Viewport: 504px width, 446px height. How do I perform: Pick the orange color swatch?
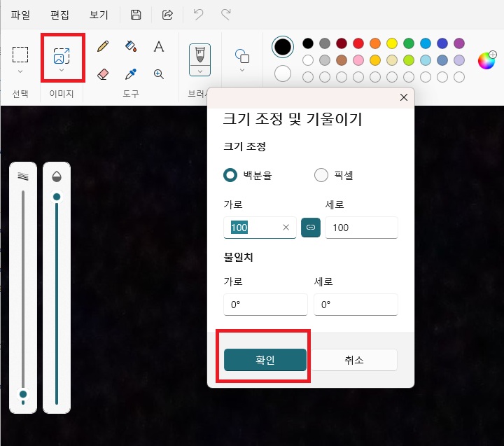[x=375, y=43]
